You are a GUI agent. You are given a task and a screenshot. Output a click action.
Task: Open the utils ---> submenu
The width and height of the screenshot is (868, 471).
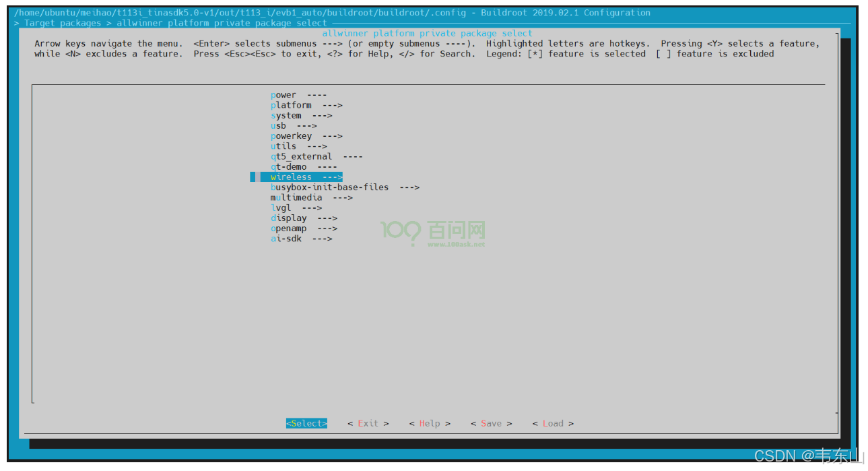298,146
